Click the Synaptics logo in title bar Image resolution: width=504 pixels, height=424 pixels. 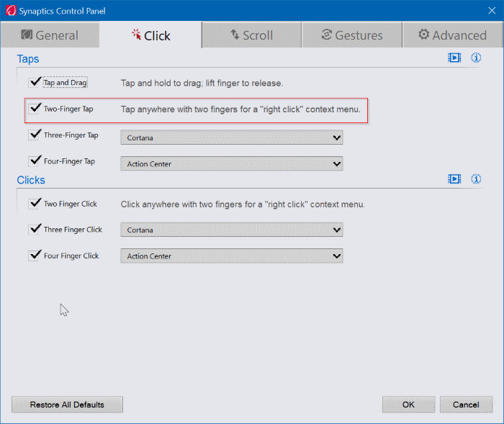pos(11,11)
